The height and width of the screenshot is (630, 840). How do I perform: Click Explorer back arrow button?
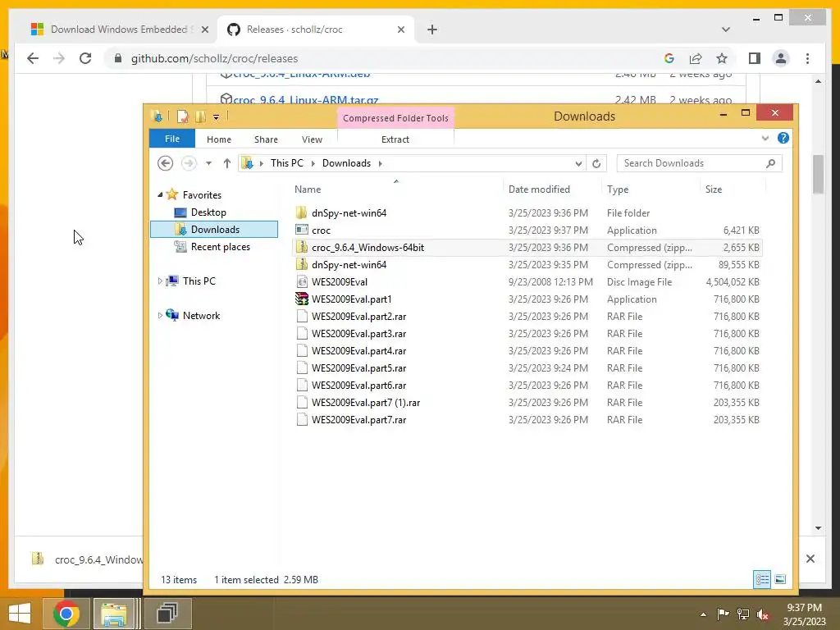[165, 163]
